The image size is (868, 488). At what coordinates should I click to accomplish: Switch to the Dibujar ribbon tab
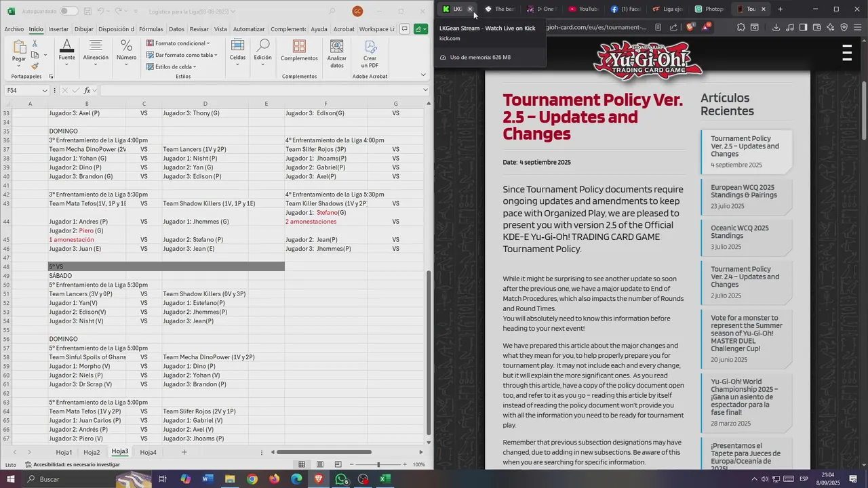pos(84,29)
